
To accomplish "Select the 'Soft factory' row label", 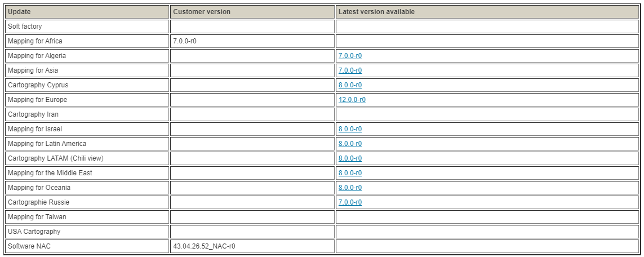I will [x=25, y=26].
